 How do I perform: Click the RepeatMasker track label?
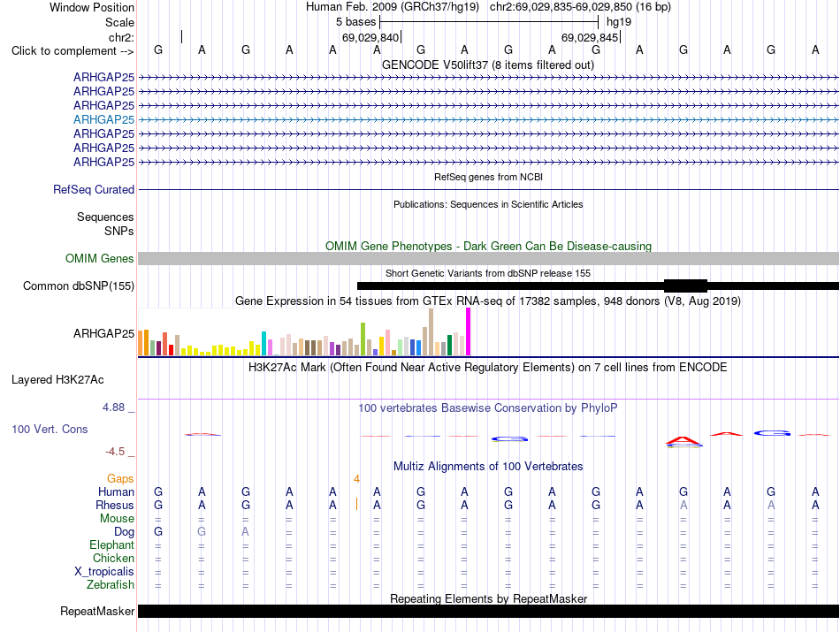[x=97, y=611]
